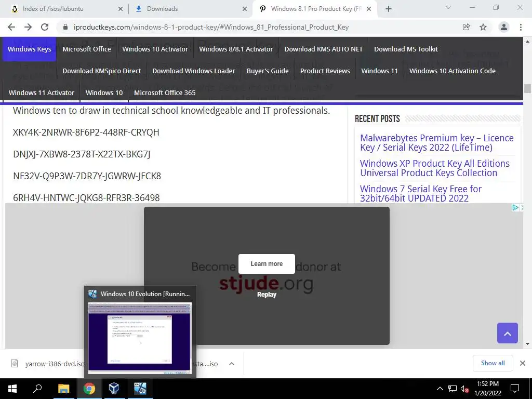The image size is (532, 399).
Task: Switch to the Downloads tab
Action: coord(190,9)
